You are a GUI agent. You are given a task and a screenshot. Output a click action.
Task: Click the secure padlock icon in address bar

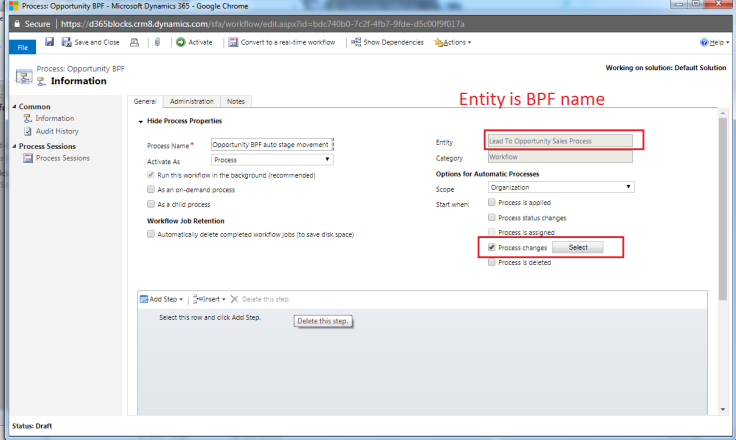17,23
